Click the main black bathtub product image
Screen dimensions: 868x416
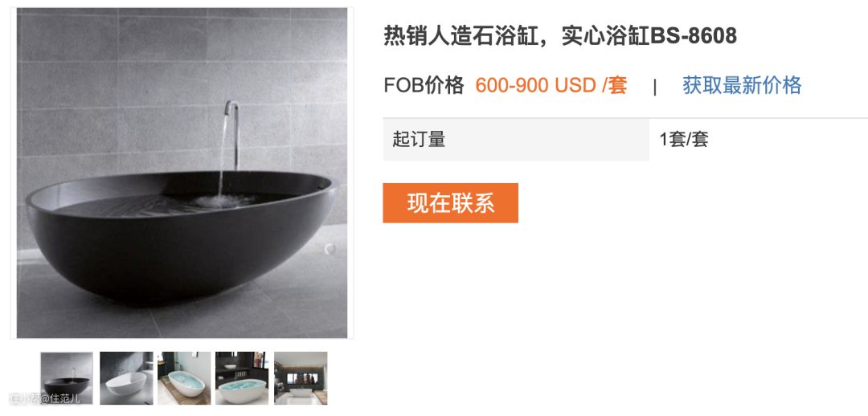click(x=182, y=173)
